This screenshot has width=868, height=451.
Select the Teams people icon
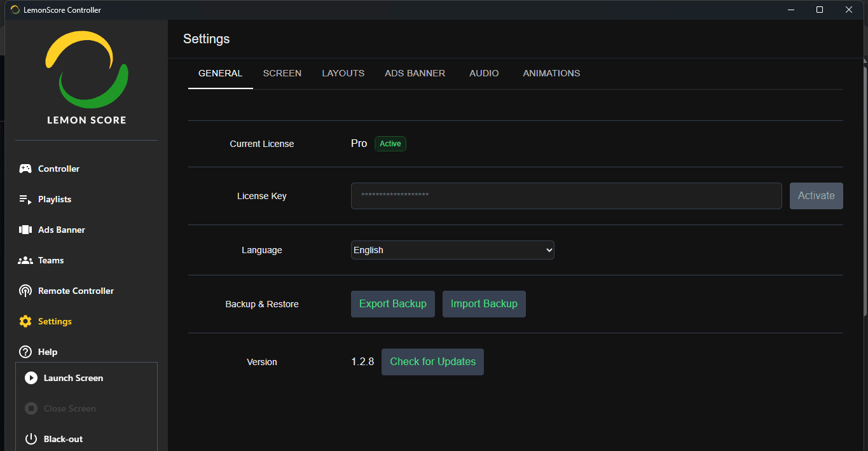click(25, 260)
